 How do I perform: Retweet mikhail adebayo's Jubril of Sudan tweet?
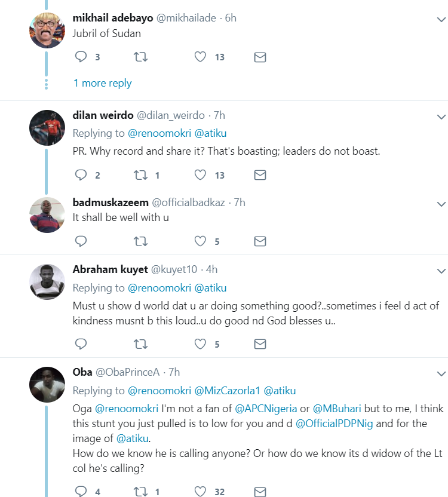[x=141, y=57]
